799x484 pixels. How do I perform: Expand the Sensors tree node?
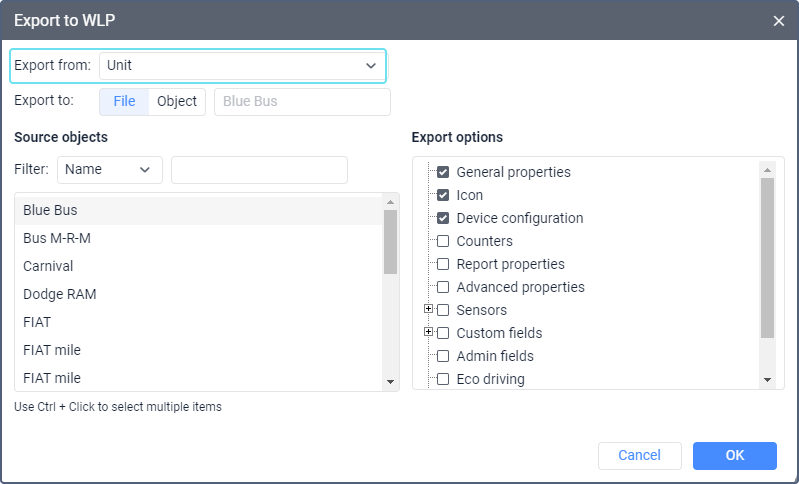click(429, 310)
